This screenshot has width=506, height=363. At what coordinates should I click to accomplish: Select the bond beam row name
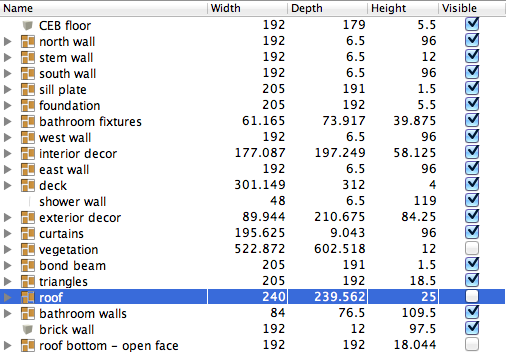72,266
